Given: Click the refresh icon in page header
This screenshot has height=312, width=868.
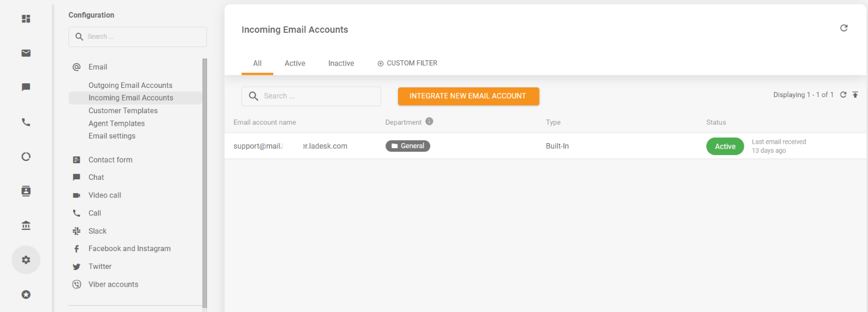Looking at the screenshot, I should click(x=844, y=28).
